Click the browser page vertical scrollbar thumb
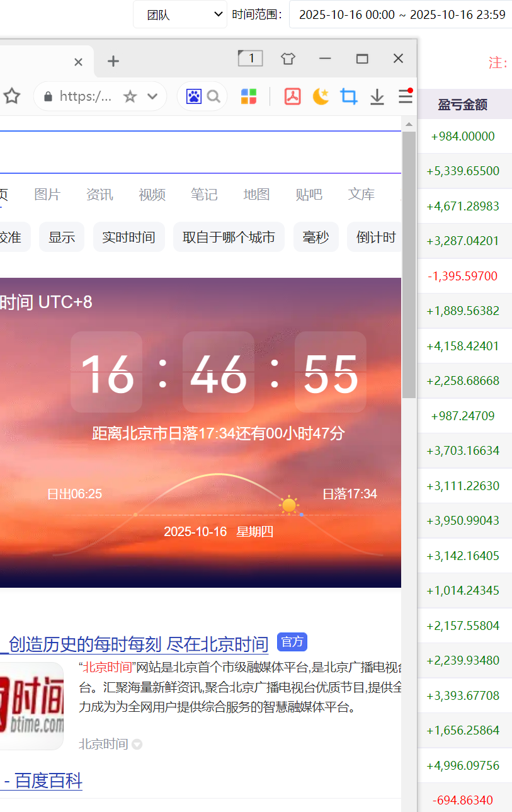This screenshot has width=512, height=812. pos(409,265)
